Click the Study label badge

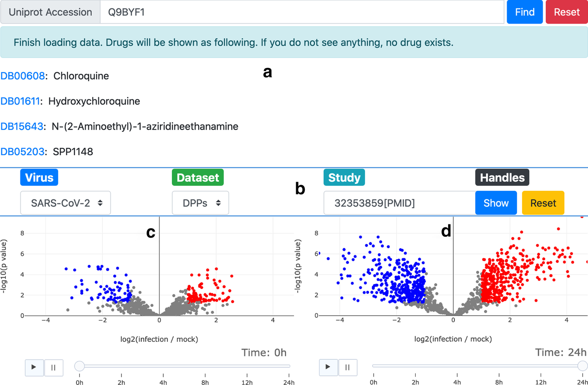(x=344, y=178)
